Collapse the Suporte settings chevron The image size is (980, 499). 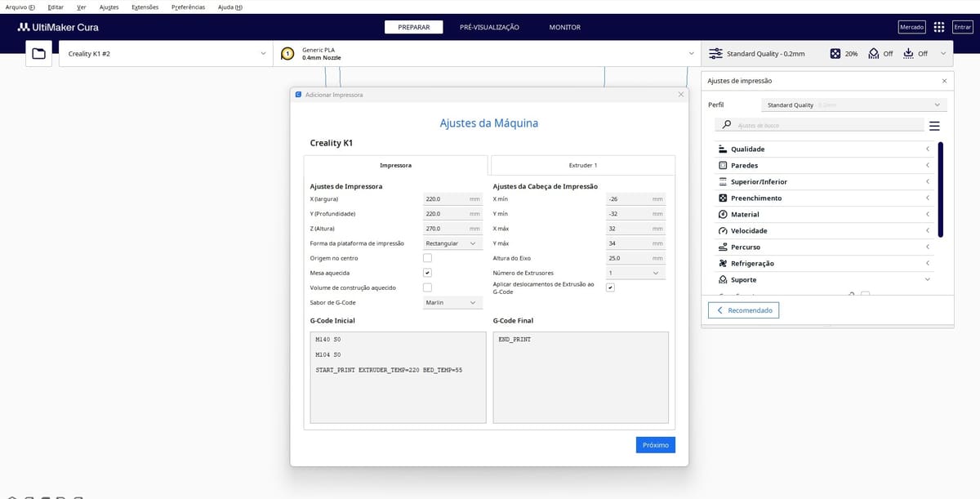click(928, 280)
